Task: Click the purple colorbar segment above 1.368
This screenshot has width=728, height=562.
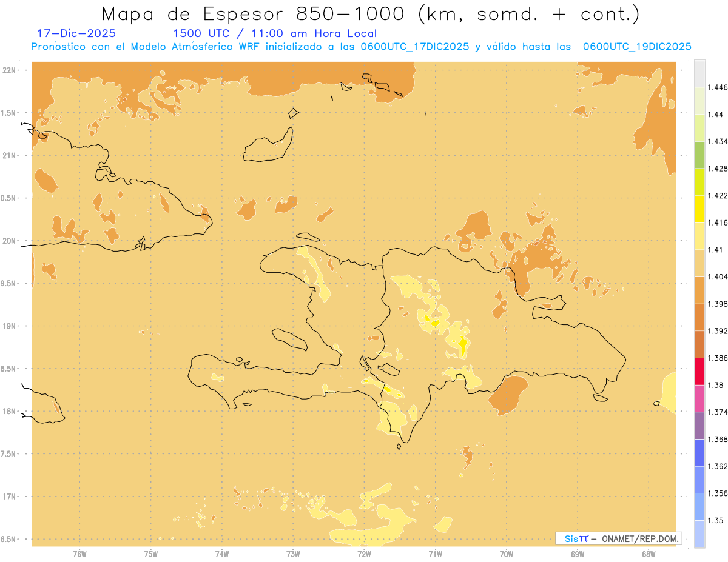Action: 699,426
